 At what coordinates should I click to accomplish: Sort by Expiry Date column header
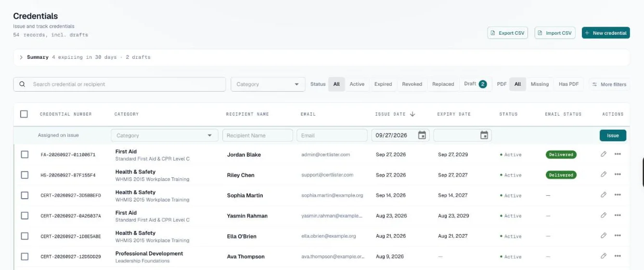pos(454,114)
